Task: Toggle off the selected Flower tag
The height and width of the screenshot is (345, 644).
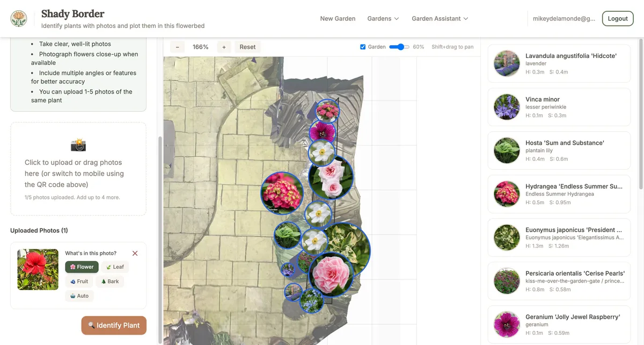Action: pos(82,267)
